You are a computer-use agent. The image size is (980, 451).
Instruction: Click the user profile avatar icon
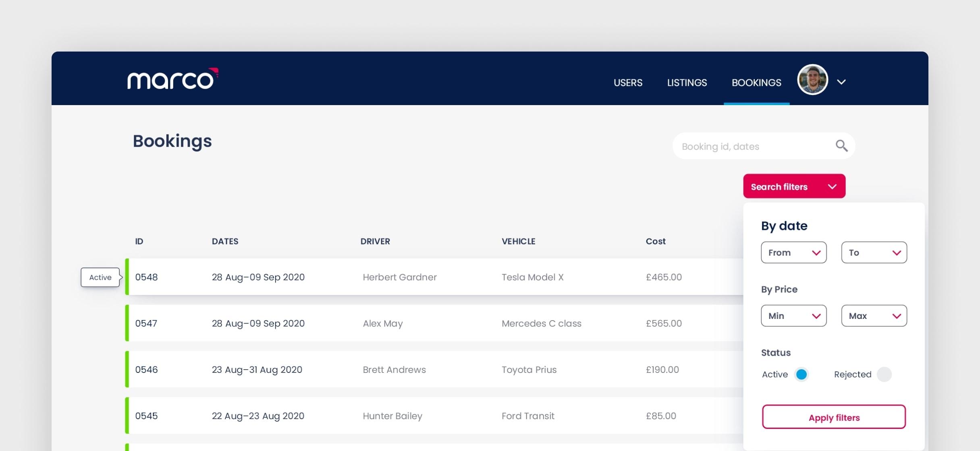812,82
